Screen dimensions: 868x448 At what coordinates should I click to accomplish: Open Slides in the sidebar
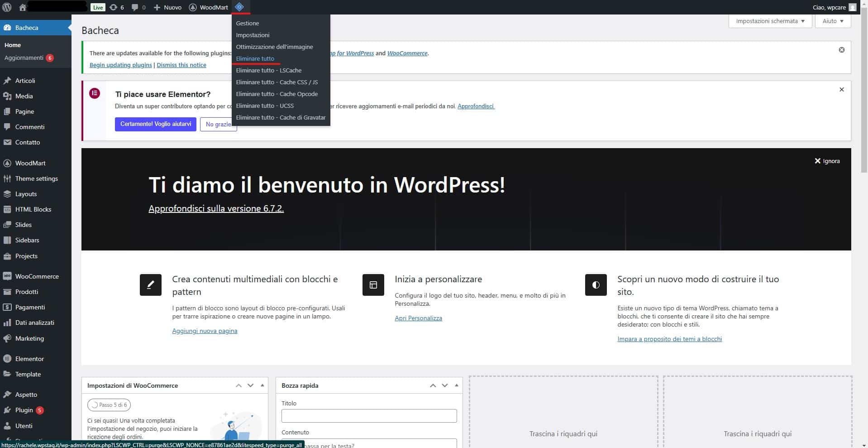(x=36, y=225)
